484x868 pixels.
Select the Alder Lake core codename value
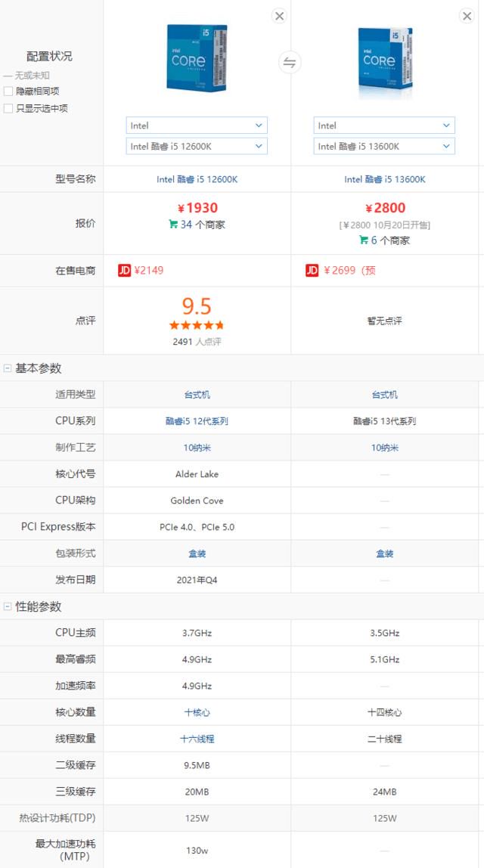pyautogui.click(x=197, y=474)
